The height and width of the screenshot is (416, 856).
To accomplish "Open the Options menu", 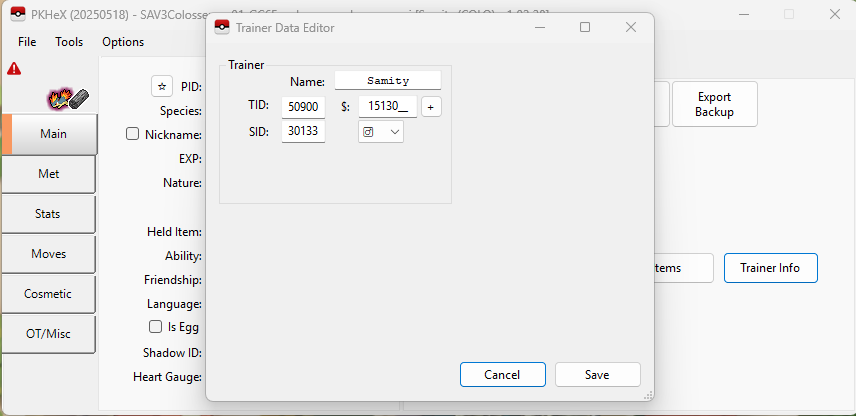I will [x=123, y=42].
